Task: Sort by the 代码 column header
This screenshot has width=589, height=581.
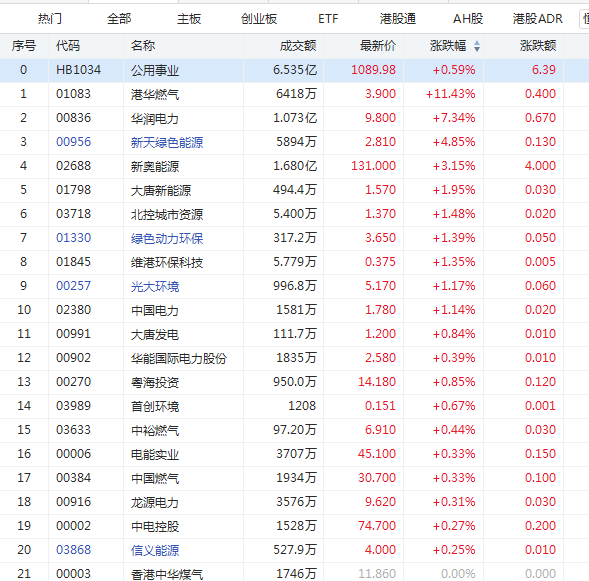Action: [68, 46]
